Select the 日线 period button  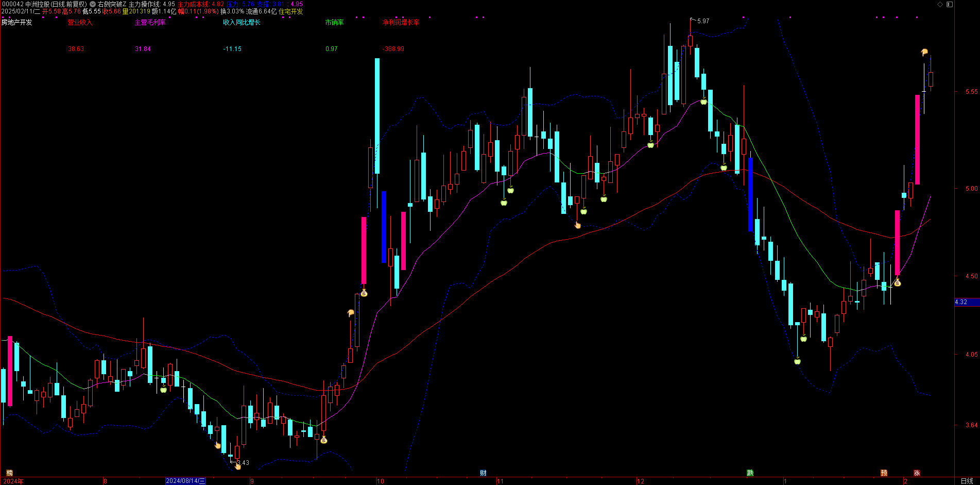pyautogui.click(x=967, y=481)
